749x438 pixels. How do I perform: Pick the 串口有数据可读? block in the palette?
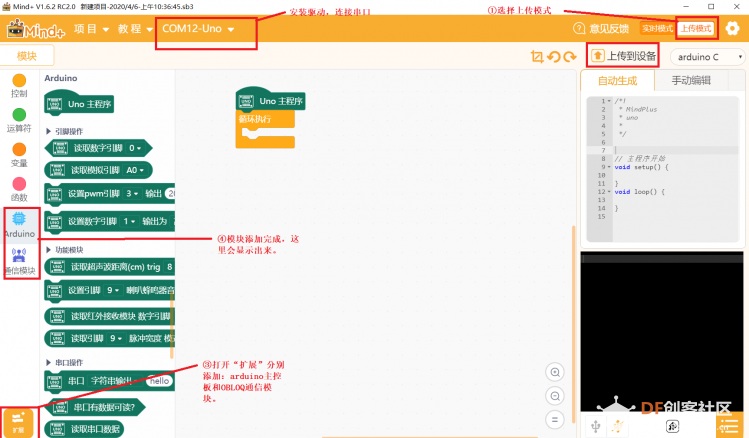click(95, 407)
